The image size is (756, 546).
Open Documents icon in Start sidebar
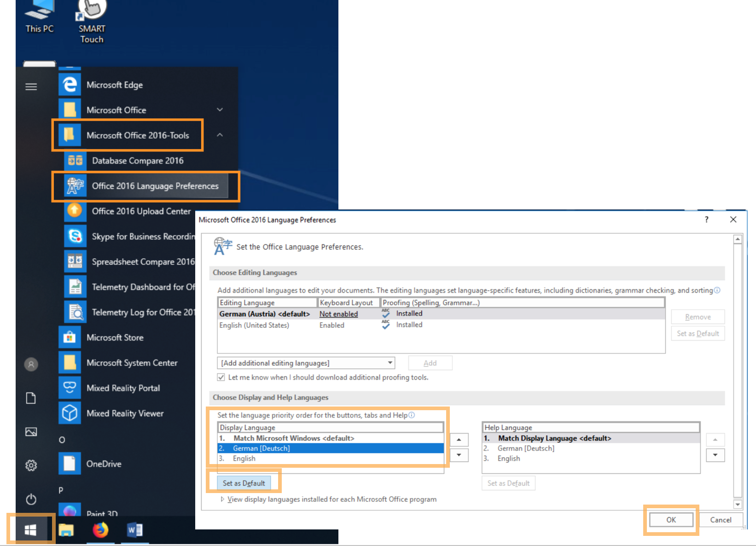click(31, 398)
